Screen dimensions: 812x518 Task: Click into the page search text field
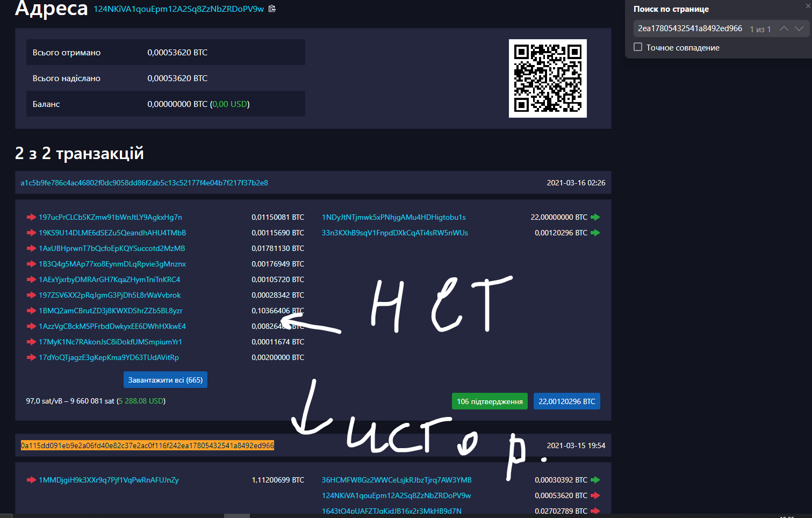(x=689, y=29)
